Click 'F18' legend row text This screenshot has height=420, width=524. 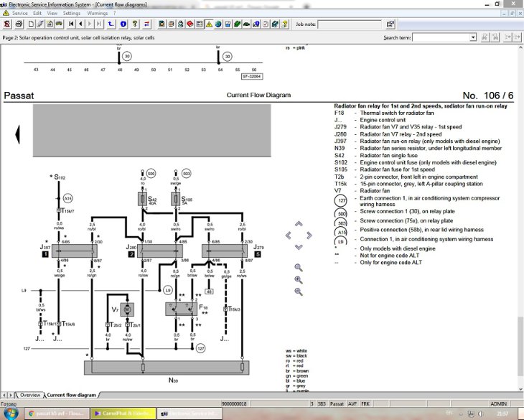point(384,113)
